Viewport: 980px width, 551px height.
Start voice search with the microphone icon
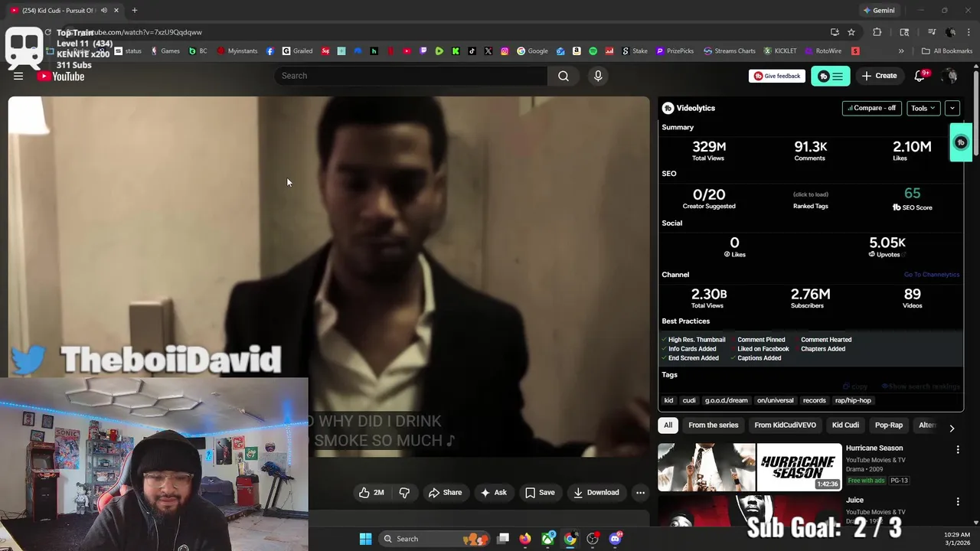pos(598,76)
